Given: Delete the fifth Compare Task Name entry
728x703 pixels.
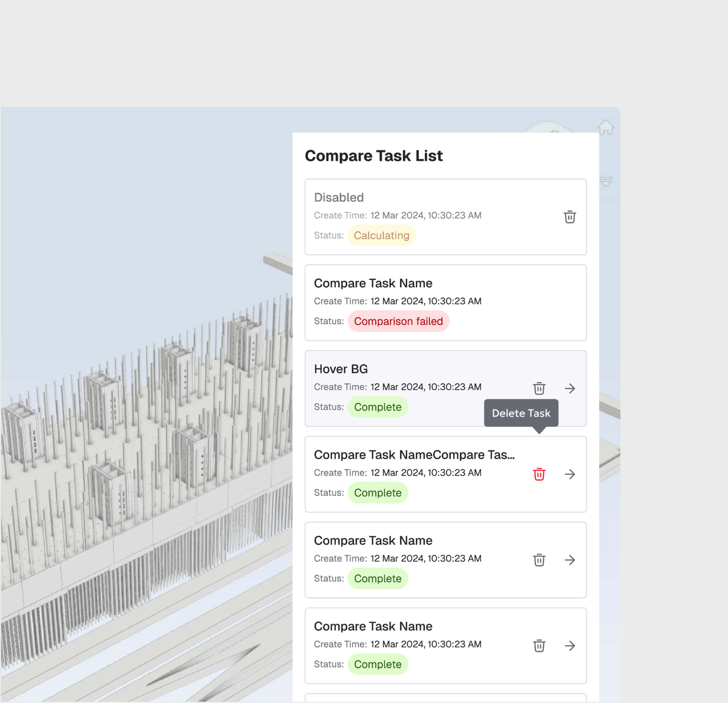Looking at the screenshot, I should click(539, 560).
